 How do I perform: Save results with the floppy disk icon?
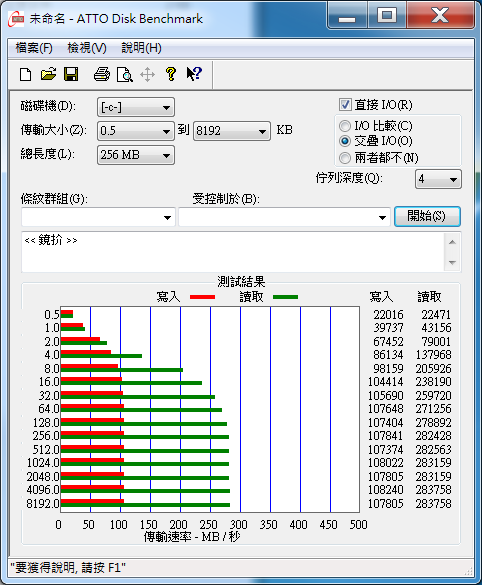pos(71,75)
